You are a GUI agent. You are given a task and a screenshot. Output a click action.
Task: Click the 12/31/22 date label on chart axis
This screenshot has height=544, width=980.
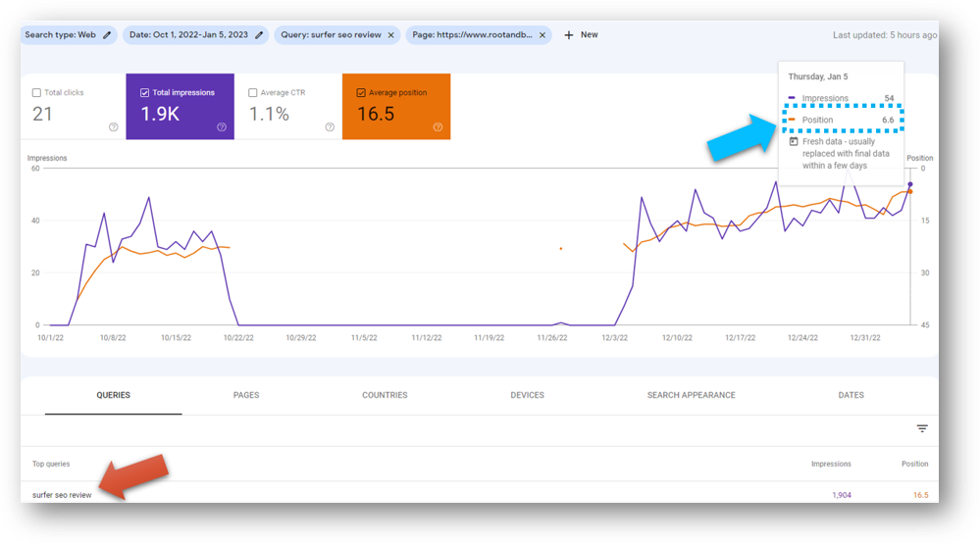click(865, 338)
